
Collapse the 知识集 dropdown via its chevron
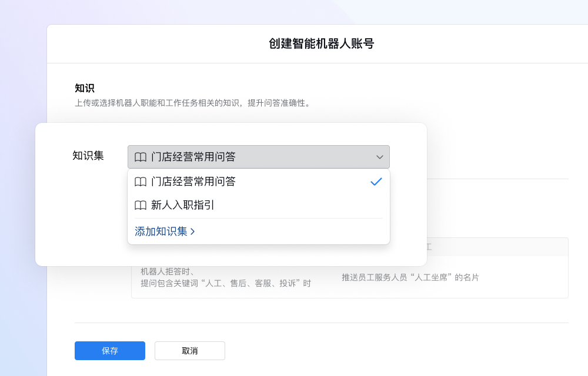coord(379,157)
